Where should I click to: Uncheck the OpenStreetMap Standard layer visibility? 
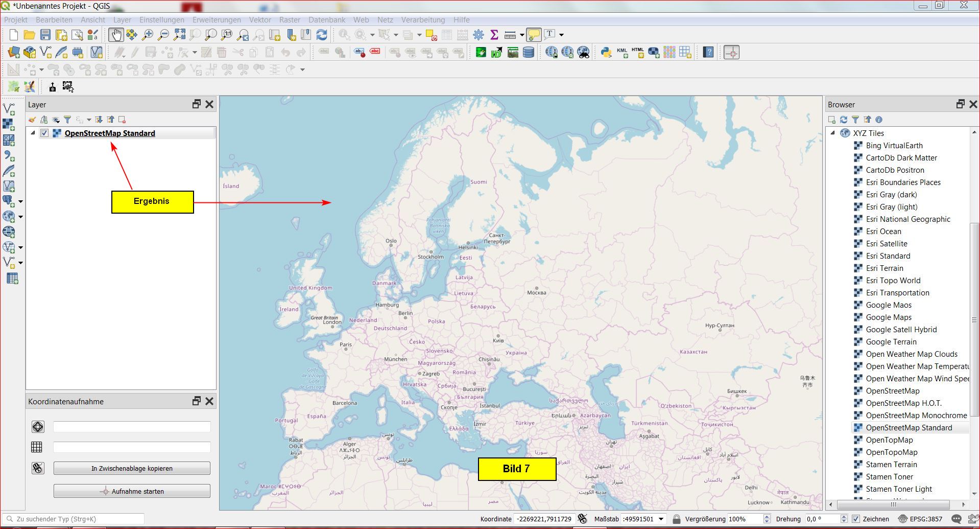[44, 133]
